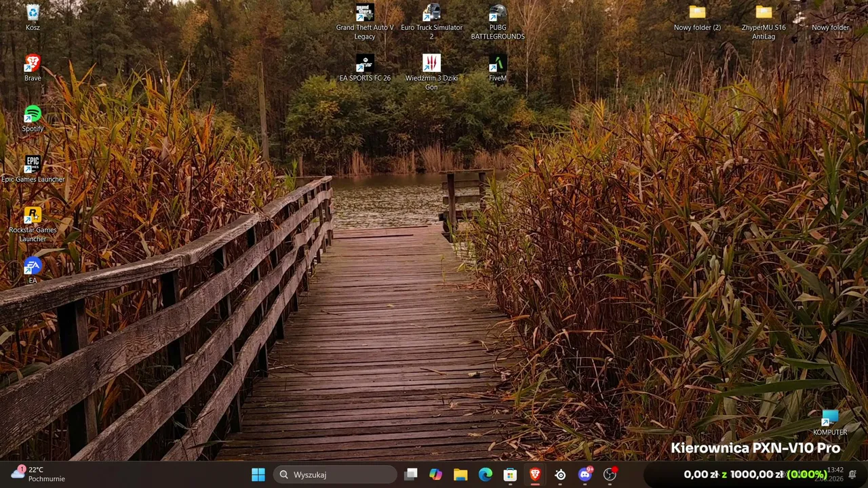Select Grand Theft Auto V Legacy shortcut
Image resolution: width=868 pixels, height=488 pixels.
click(x=365, y=22)
